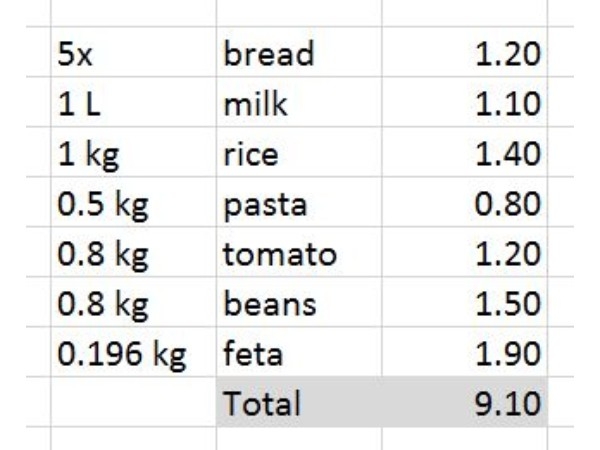Image resolution: width=600 pixels, height=450 pixels.
Task: Click the 0.5 kg quantity cell
Action: click(134, 202)
